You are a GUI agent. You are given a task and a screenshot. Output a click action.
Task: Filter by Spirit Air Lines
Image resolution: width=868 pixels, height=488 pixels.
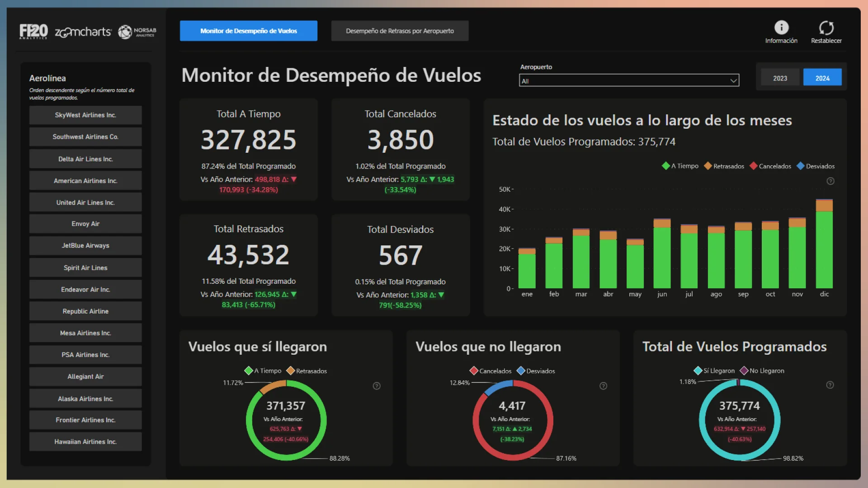click(x=85, y=267)
